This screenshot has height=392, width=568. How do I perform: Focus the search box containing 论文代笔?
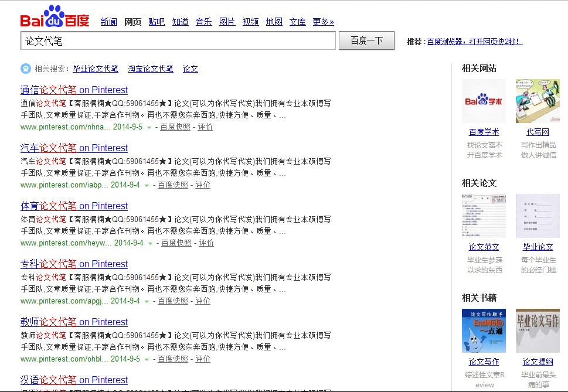pyautogui.click(x=178, y=40)
